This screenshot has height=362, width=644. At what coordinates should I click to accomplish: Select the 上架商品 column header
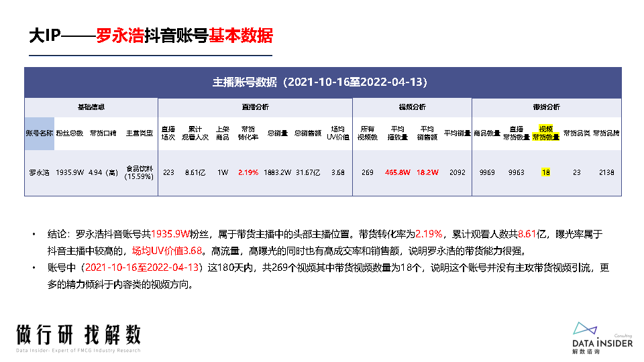coord(223,133)
